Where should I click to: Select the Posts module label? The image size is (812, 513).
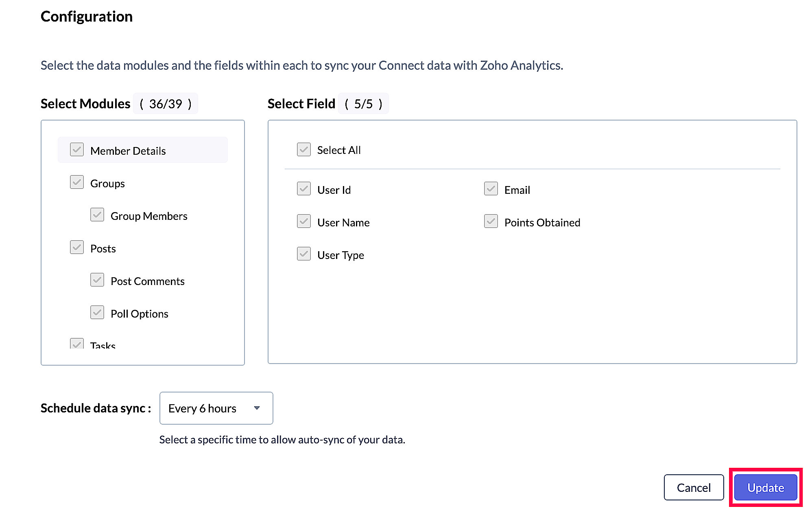103,248
